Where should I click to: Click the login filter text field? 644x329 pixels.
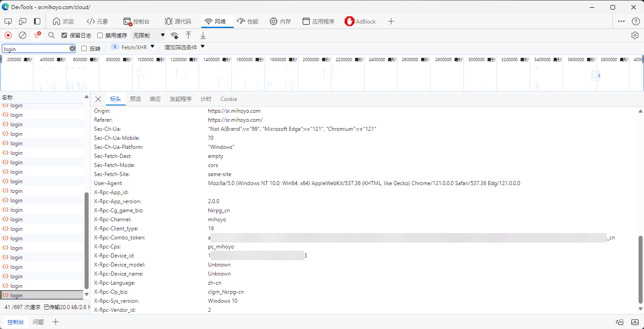(x=35, y=48)
